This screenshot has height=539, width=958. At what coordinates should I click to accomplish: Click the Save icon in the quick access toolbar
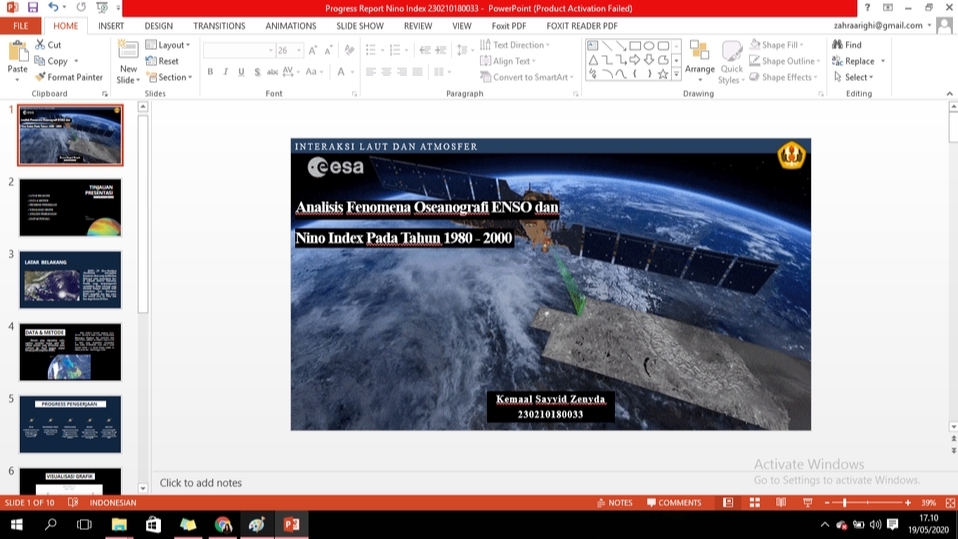tap(32, 7)
